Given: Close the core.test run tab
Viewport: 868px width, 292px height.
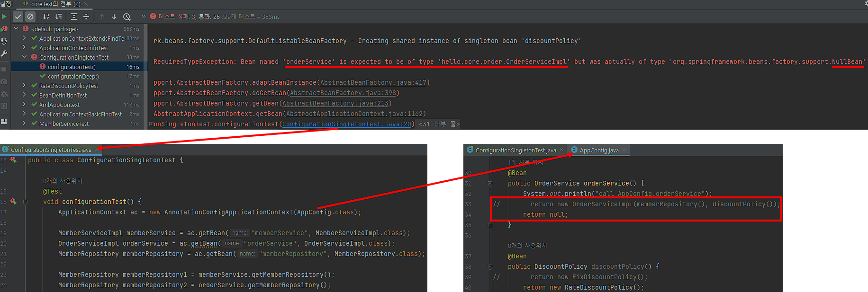Looking at the screenshot, I should click(86, 4).
